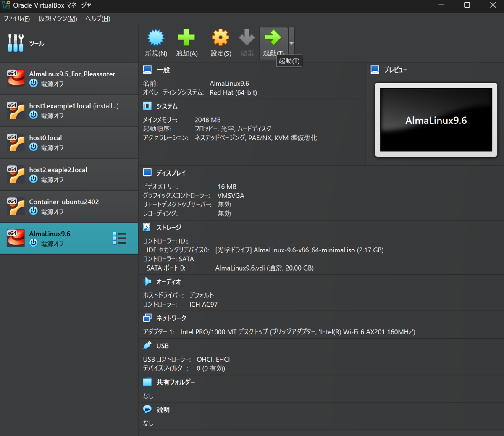Click the OHCI, EHCI USB controller value
The width and height of the screenshot is (504, 436).
click(213, 359)
